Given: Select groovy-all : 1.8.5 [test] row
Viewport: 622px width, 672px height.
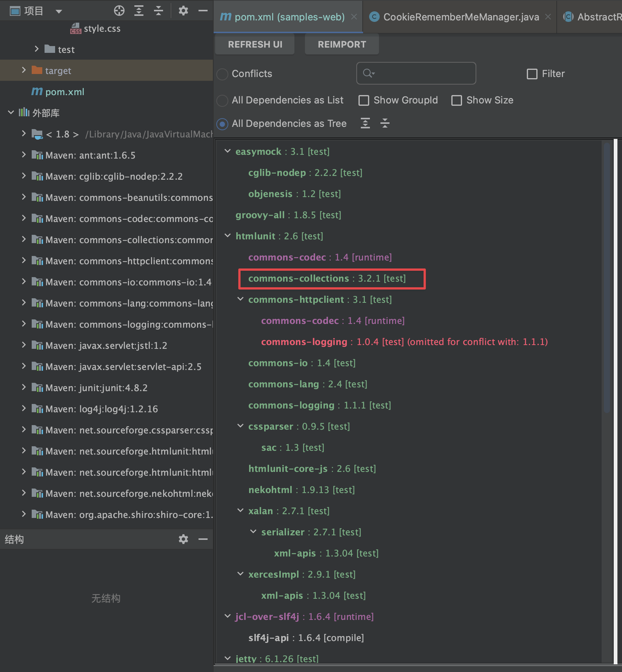Looking at the screenshot, I should click(x=288, y=215).
